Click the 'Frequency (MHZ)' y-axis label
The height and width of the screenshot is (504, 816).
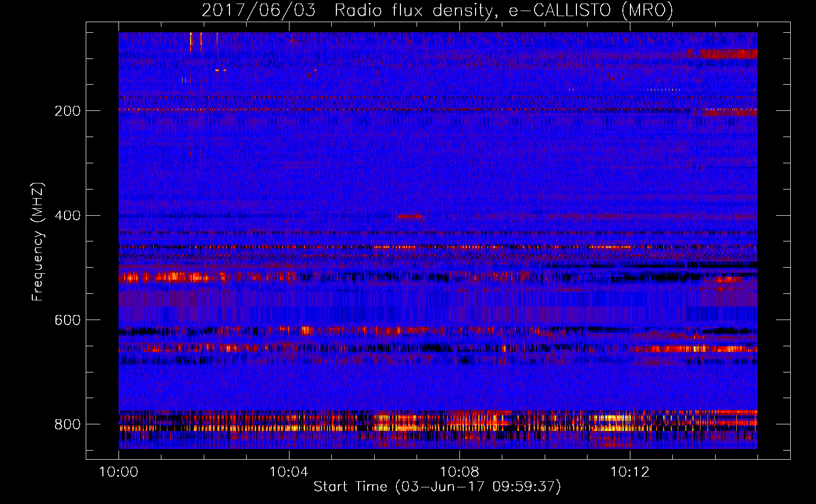tap(38, 241)
